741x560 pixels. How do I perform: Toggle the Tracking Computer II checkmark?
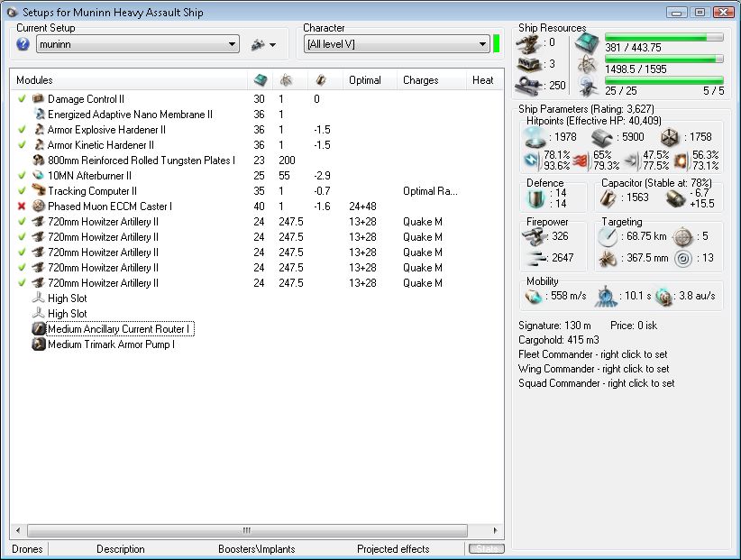coord(22,191)
